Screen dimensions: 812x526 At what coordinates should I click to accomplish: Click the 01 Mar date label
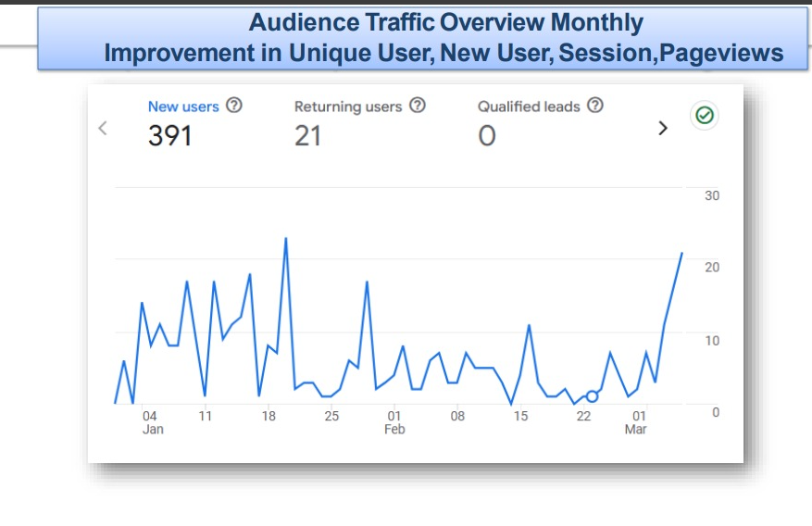click(x=636, y=422)
